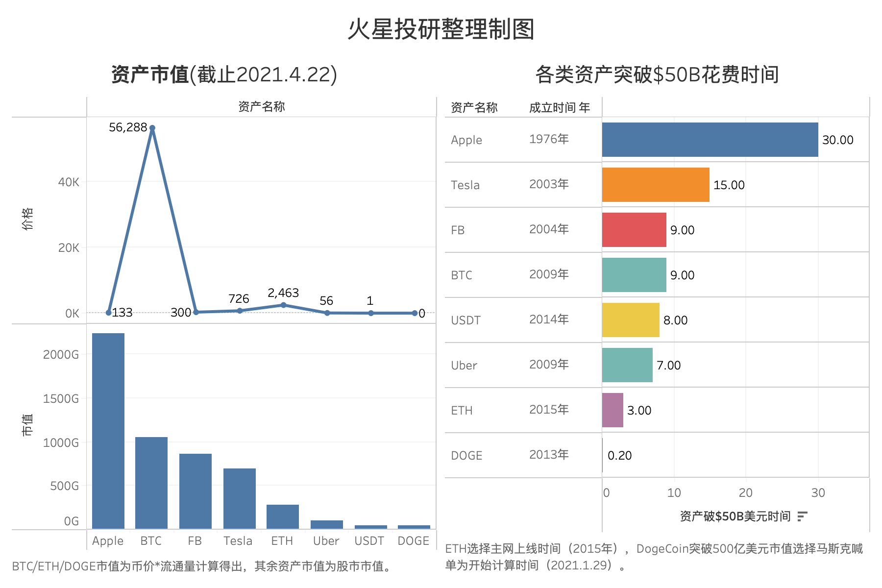Click the ETH选择主网上线时间 footnote text
Image resolution: width=882 pixels, height=588 pixels.
(654, 557)
